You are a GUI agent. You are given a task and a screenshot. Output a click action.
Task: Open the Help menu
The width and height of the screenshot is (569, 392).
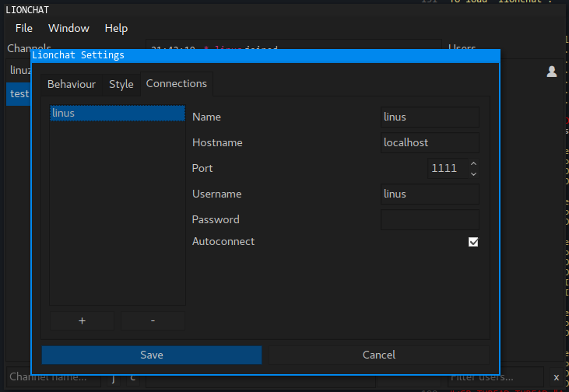click(116, 28)
